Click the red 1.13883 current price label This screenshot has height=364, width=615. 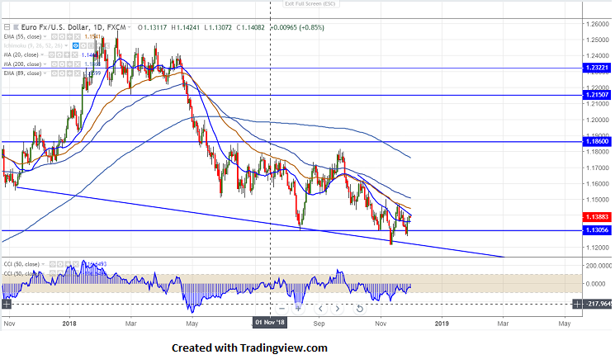tap(597, 217)
